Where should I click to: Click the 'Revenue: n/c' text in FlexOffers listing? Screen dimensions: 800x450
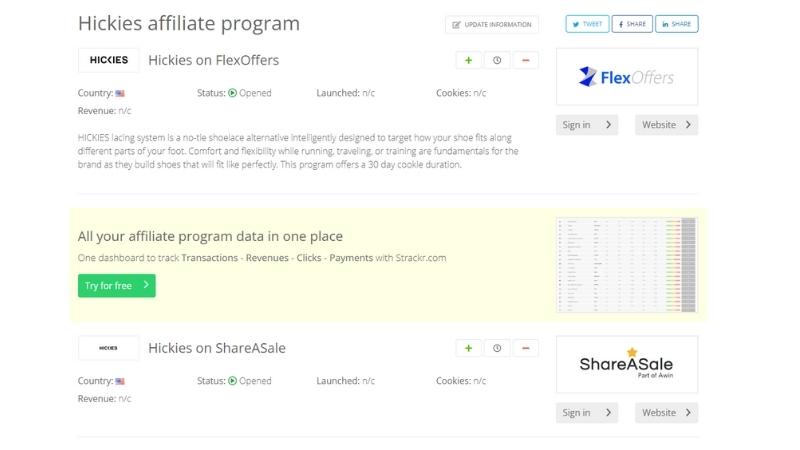point(104,111)
